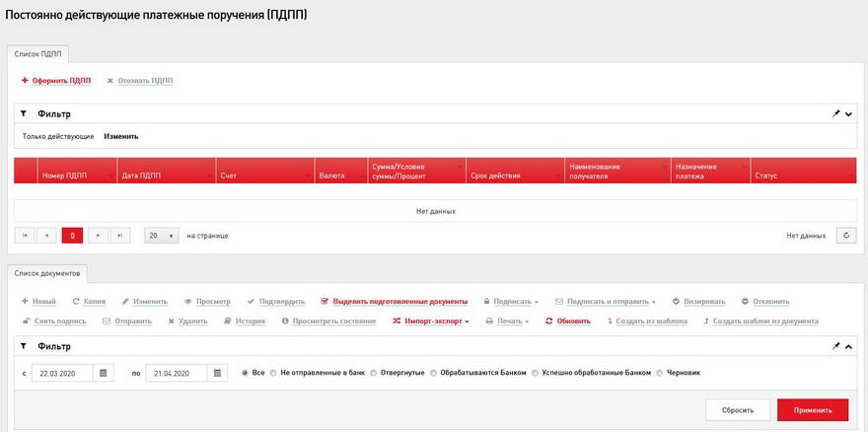Switch to the Список ПДПП tab
The height and width of the screenshot is (432, 868).
click(36, 54)
